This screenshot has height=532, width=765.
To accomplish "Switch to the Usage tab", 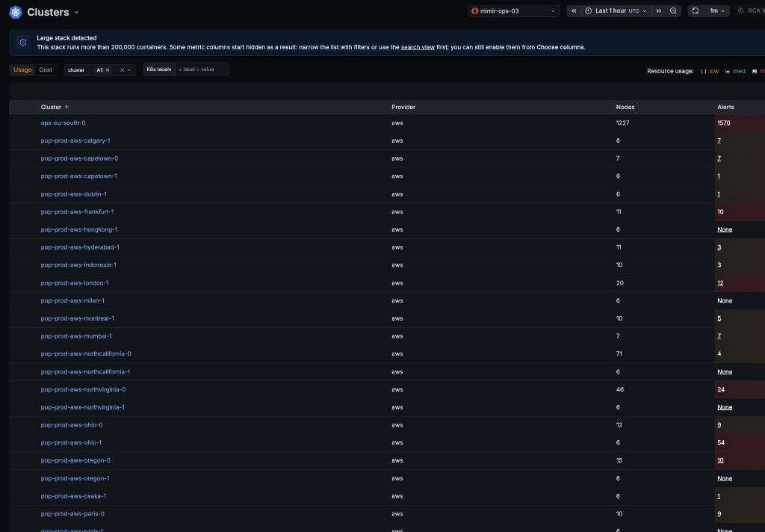I will [x=22, y=69].
